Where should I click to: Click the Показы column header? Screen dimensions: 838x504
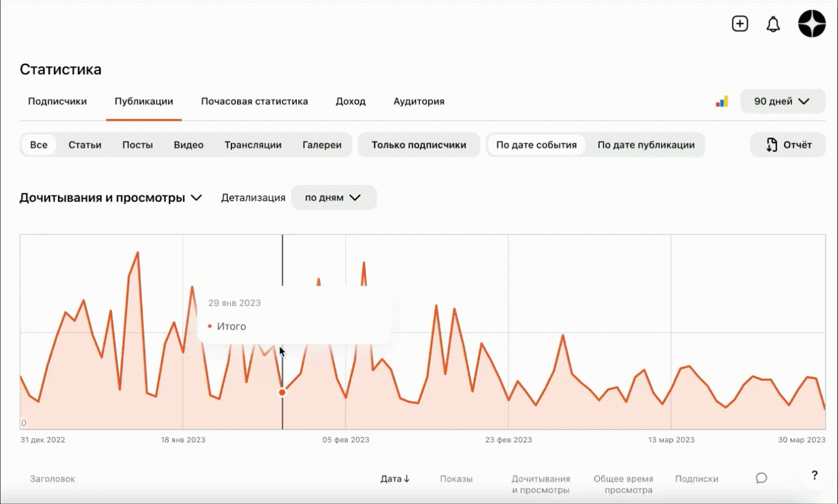(456, 479)
